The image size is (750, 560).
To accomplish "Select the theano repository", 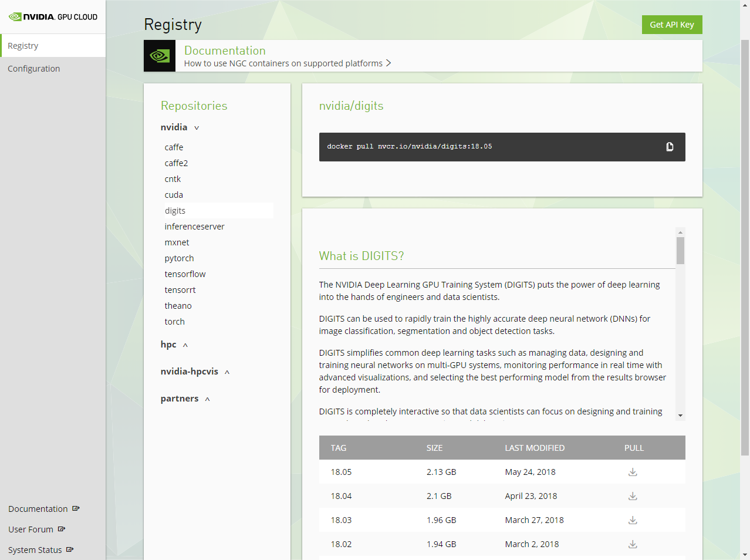I will click(x=178, y=306).
